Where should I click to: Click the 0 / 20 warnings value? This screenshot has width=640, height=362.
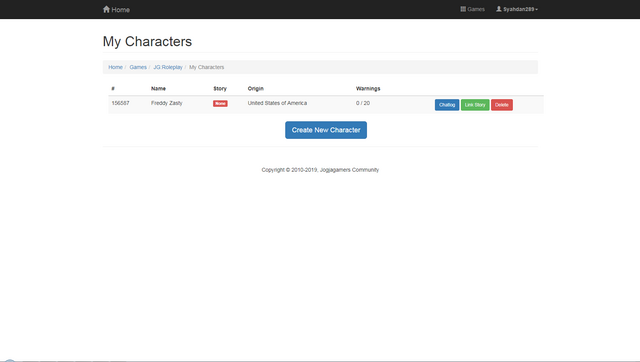click(x=363, y=103)
